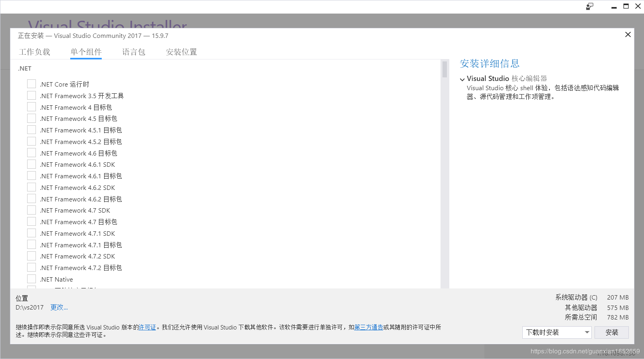Select .NET Framework 4.5 目标包 checkbox
This screenshot has width=644, height=359.
[x=32, y=118]
